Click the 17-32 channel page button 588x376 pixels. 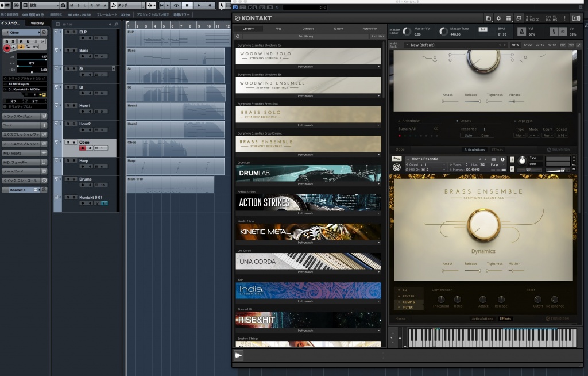click(x=528, y=45)
